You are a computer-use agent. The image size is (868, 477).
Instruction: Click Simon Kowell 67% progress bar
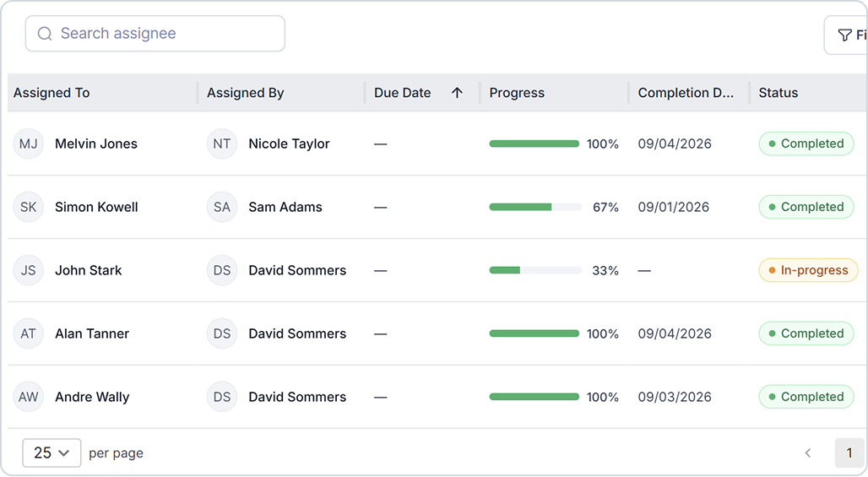point(535,207)
